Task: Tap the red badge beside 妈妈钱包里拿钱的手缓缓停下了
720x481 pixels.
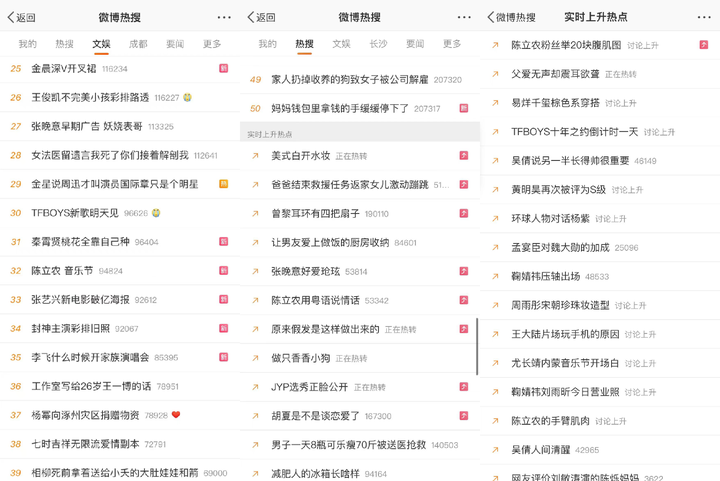Action: coord(464,108)
